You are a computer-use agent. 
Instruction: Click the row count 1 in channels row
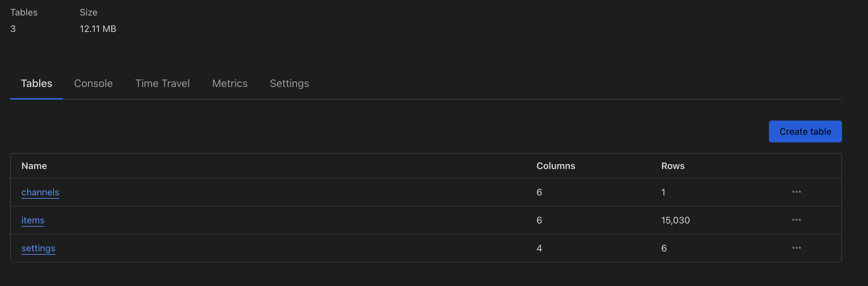click(663, 192)
